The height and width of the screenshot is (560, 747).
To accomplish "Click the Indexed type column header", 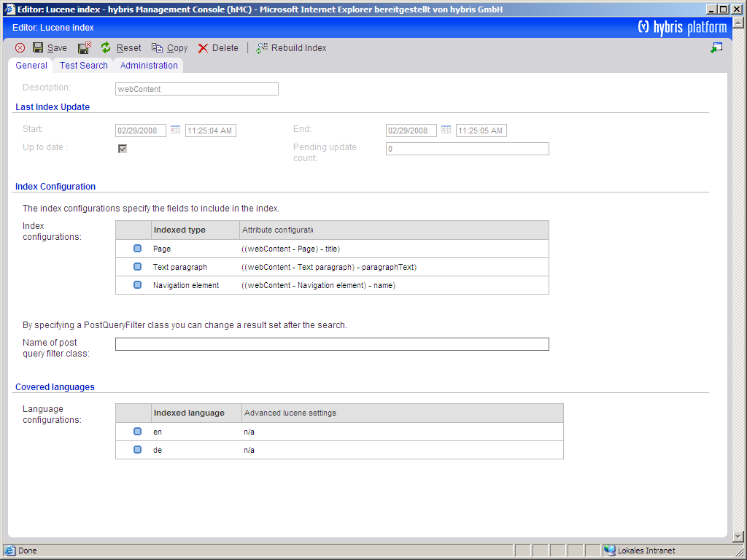I will tap(196, 230).
